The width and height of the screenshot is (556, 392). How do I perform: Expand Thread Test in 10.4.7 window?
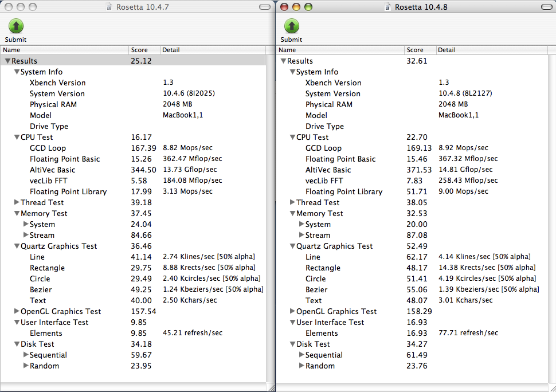pos(17,202)
